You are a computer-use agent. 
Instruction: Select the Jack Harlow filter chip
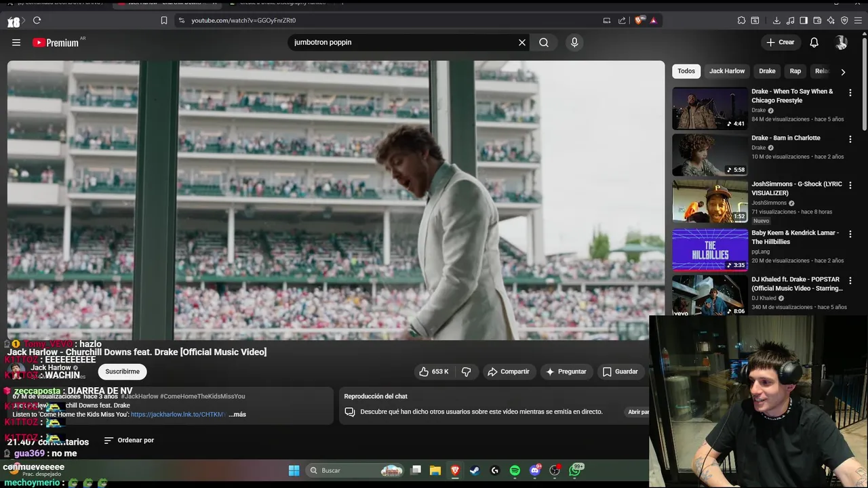(x=727, y=71)
